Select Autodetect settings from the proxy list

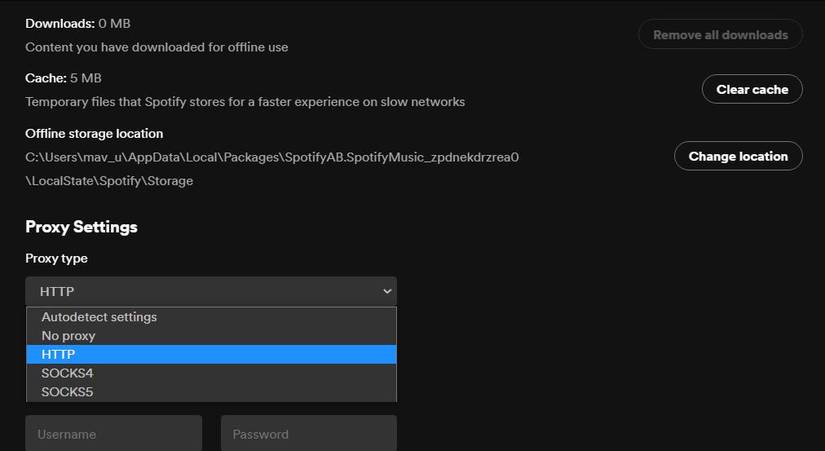(99, 317)
